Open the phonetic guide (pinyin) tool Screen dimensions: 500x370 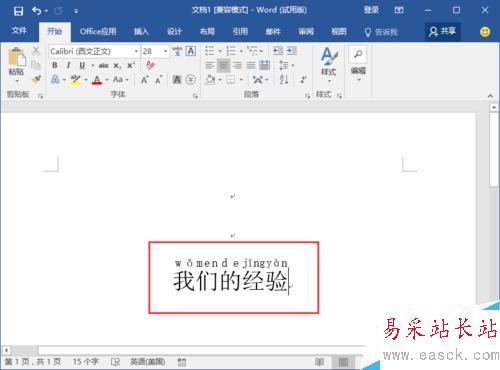point(177,51)
